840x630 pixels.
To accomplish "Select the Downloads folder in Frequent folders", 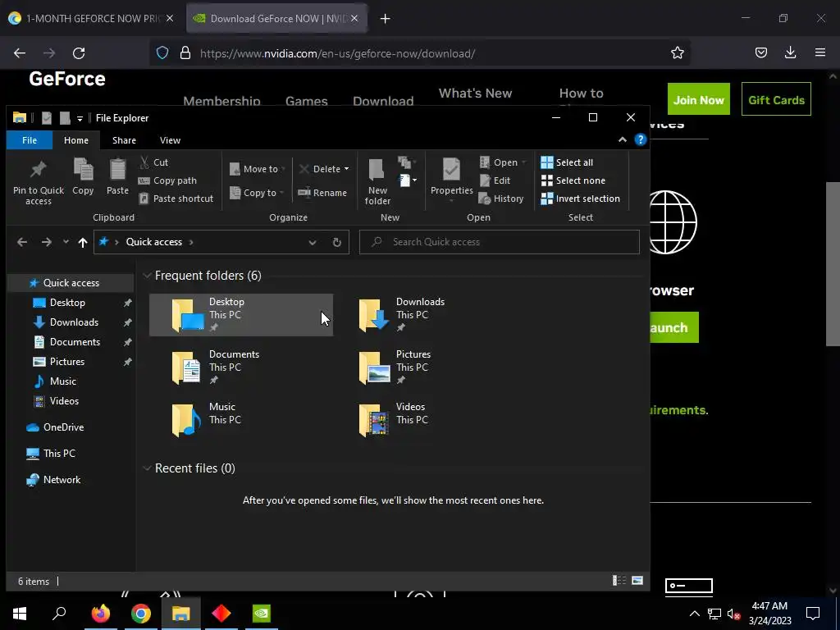I will [x=428, y=315].
